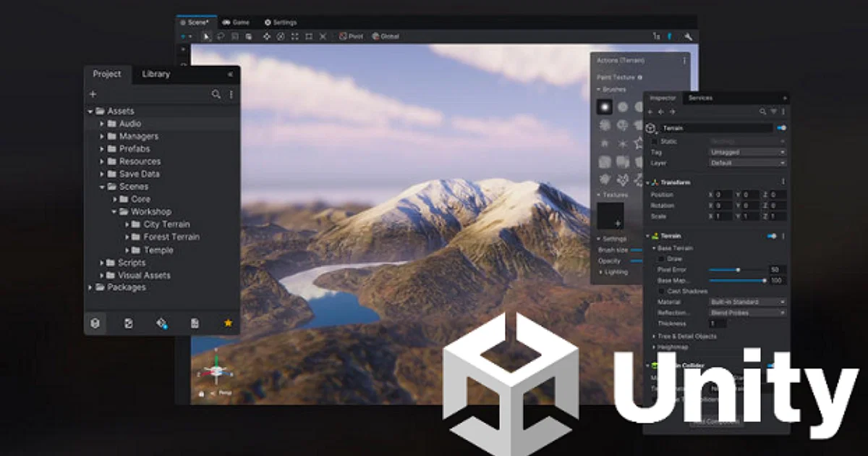Click the Global handle rotation button
This screenshot has height=456, width=868.
click(x=386, y=36)
